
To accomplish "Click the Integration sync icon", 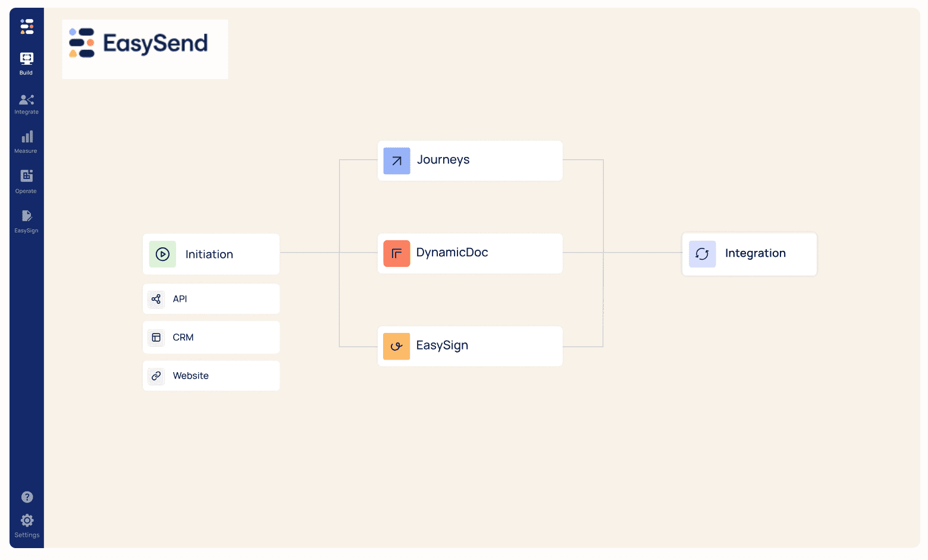I will coord(703,254).
